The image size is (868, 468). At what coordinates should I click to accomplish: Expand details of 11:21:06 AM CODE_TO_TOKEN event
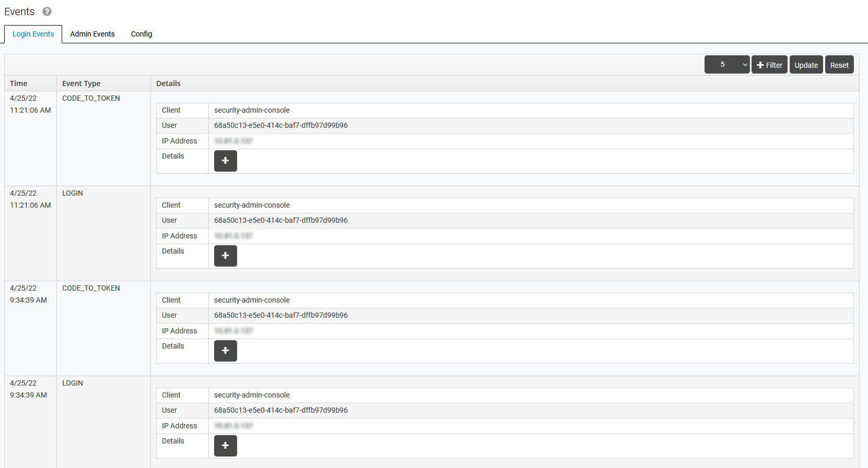pyautogui.click(x=226, y=161)
